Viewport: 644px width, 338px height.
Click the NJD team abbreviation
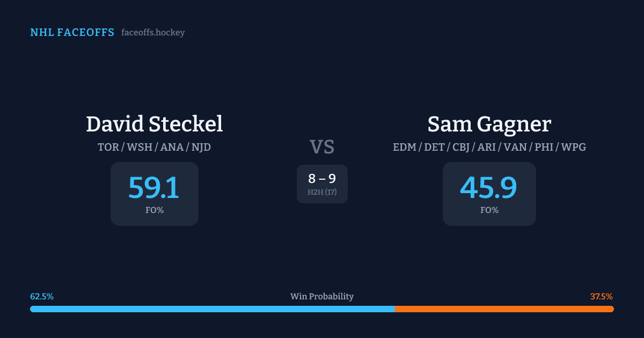[x=201, y=147]
